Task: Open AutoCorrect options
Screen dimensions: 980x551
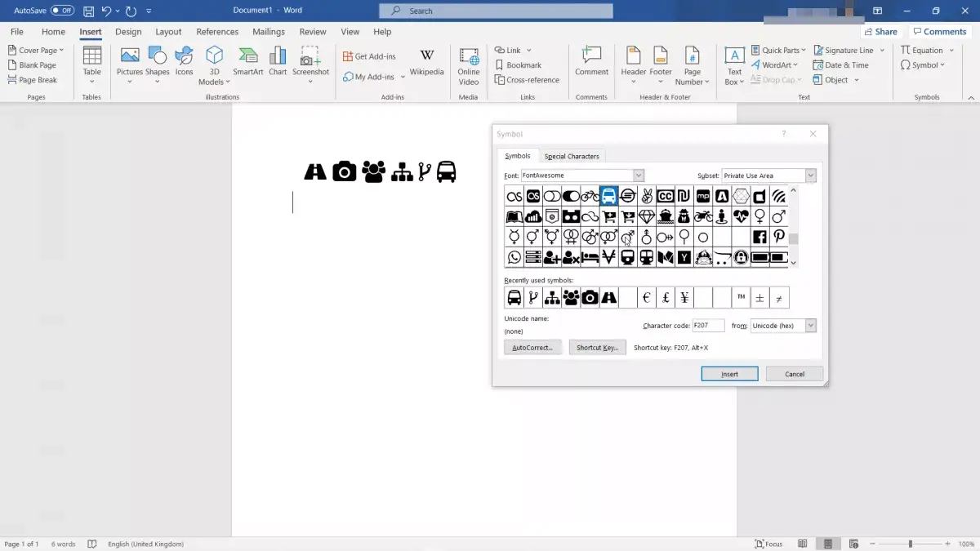Action: point(532,348)
